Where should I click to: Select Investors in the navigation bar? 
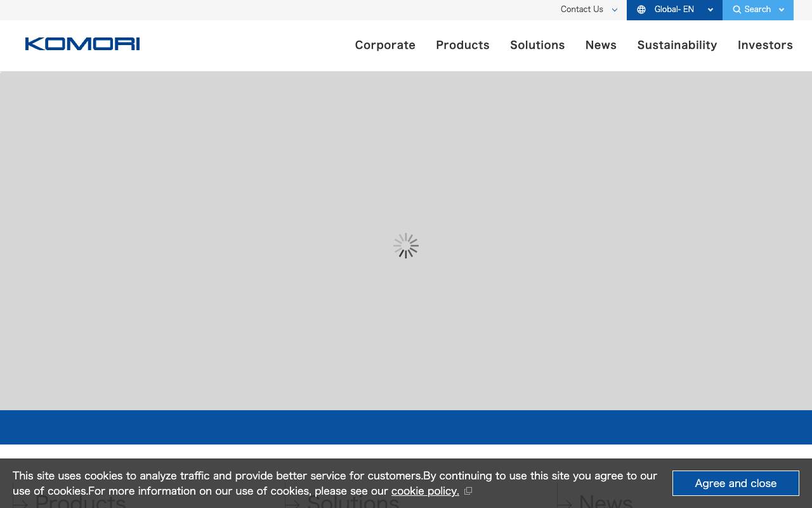click(x=765, y=45)
